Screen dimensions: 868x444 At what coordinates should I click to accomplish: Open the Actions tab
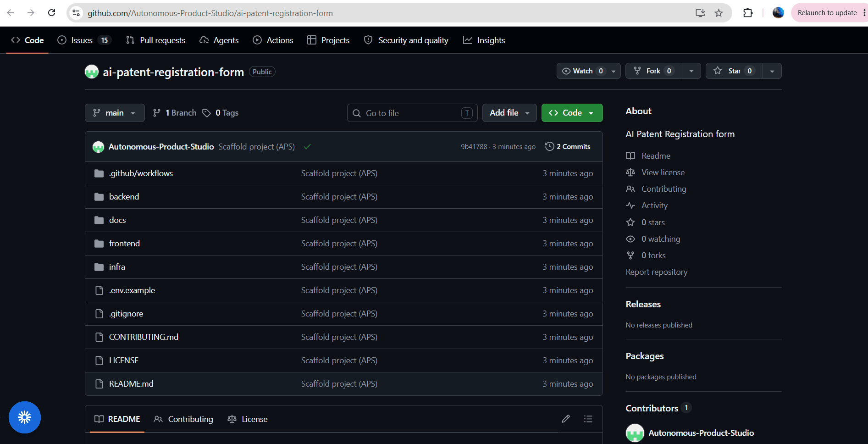pyautogui.click(x=273, y=40)
